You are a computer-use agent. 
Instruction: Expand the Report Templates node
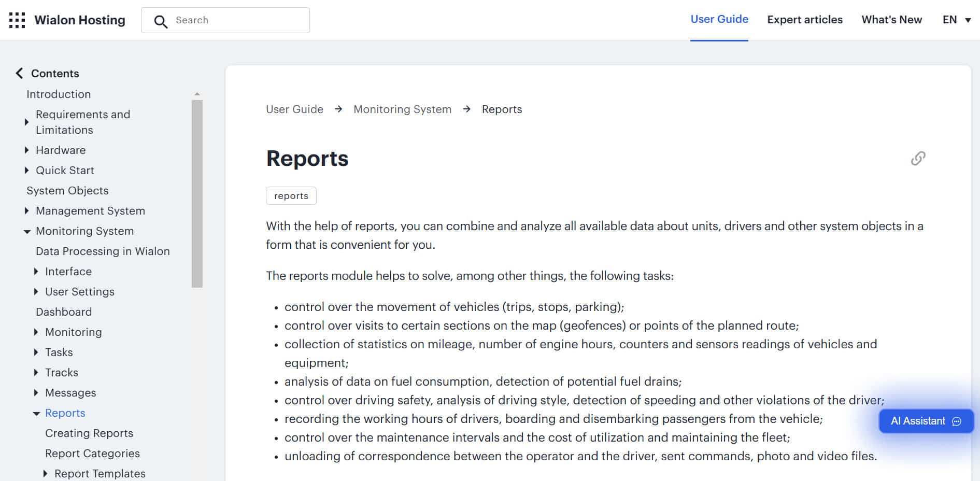tap(45, 474)
